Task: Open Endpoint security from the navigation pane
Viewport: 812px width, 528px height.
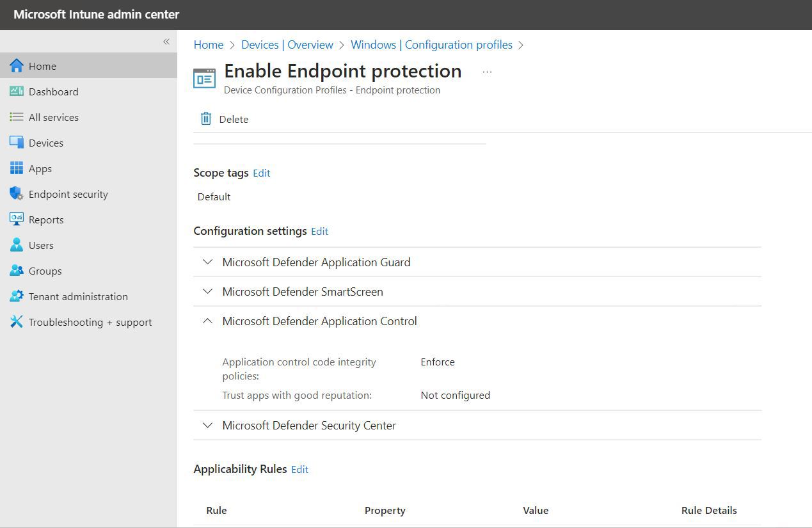Action: [x=17, y=194]
